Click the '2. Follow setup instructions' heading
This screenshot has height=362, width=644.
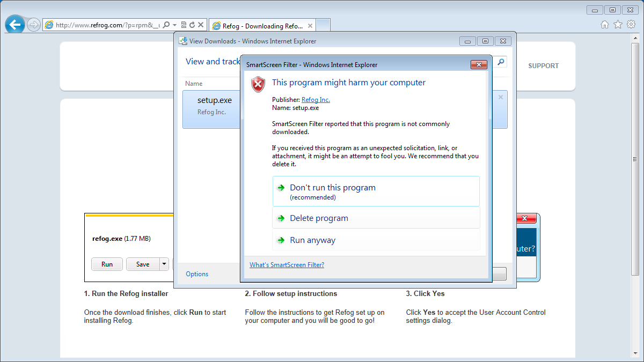coord(291,294)
